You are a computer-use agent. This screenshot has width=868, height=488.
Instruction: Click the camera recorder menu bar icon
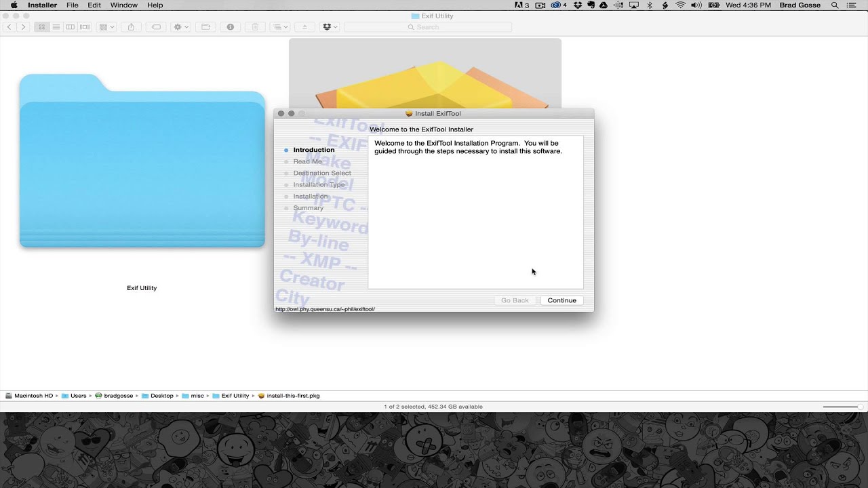pyautogui.click(x=540, y=5)
